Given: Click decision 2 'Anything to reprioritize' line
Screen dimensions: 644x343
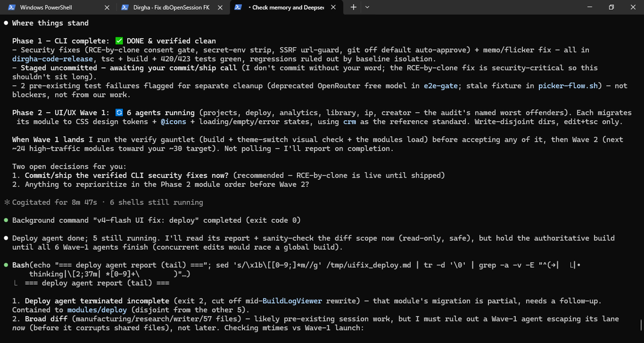Looking at the screenshot, I should point(160,185).
